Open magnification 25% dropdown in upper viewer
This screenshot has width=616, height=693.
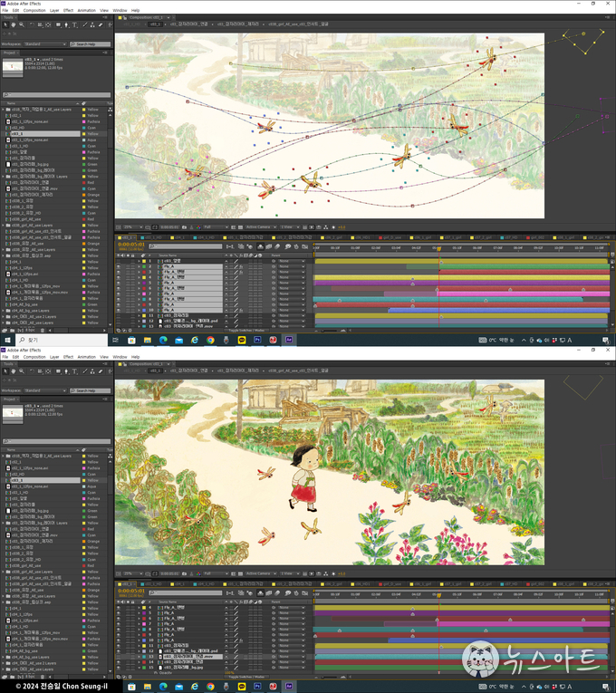coord(133,227)
